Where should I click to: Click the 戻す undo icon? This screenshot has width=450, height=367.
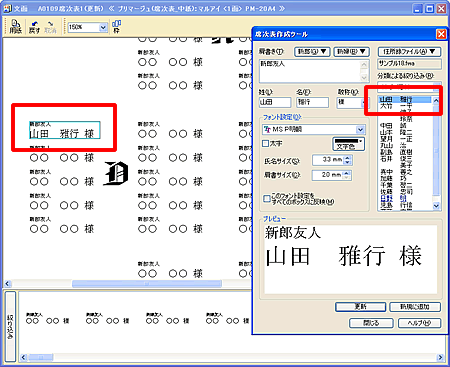point(34,27)
